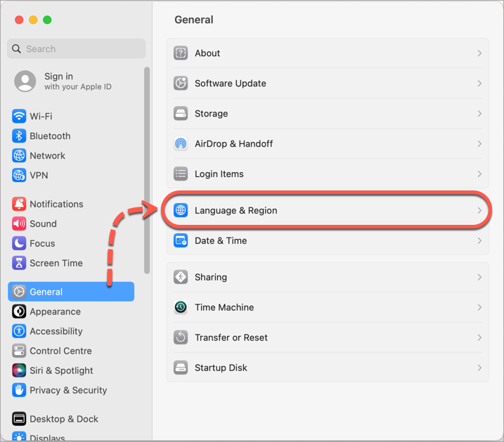Image resolution: width=504 pixels, height=442 pixels.
Task: Click the Search field
Action: coord(76,48)
